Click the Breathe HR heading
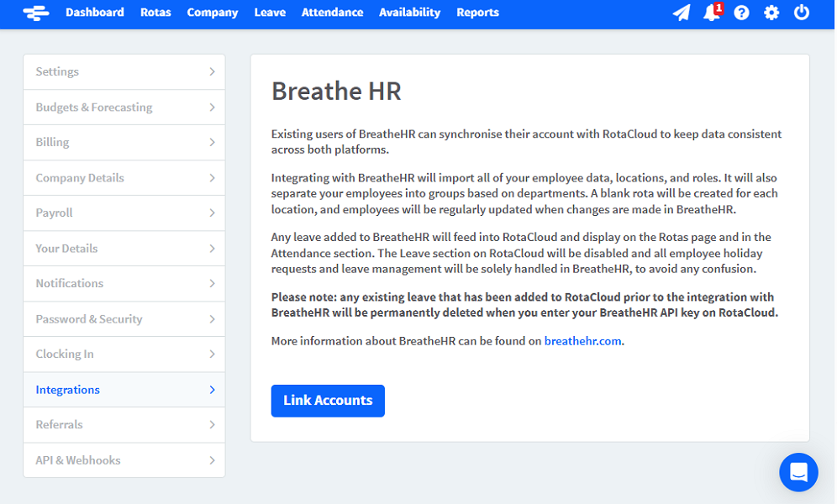837x504 pixels. tap(336, 92)
